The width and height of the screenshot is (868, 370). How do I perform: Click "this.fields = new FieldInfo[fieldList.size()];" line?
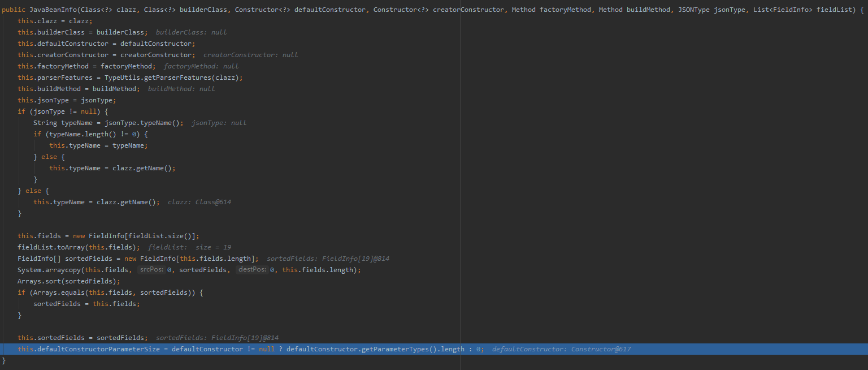108,236
